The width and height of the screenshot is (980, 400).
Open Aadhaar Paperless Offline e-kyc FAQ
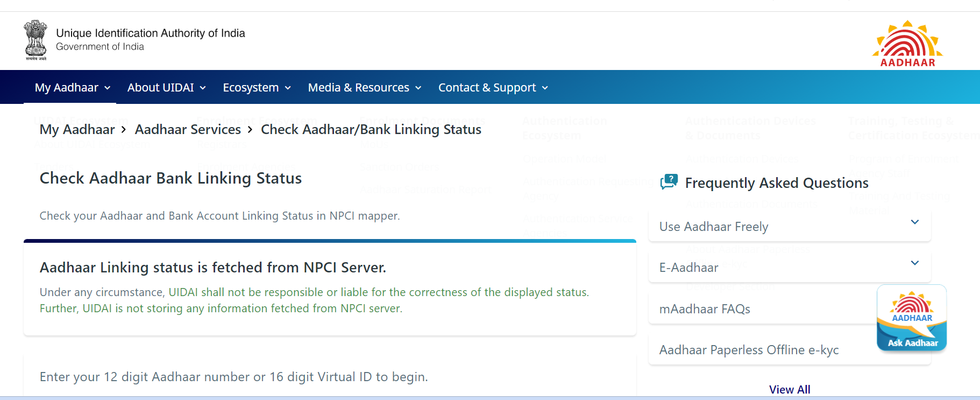coord(749,350)
